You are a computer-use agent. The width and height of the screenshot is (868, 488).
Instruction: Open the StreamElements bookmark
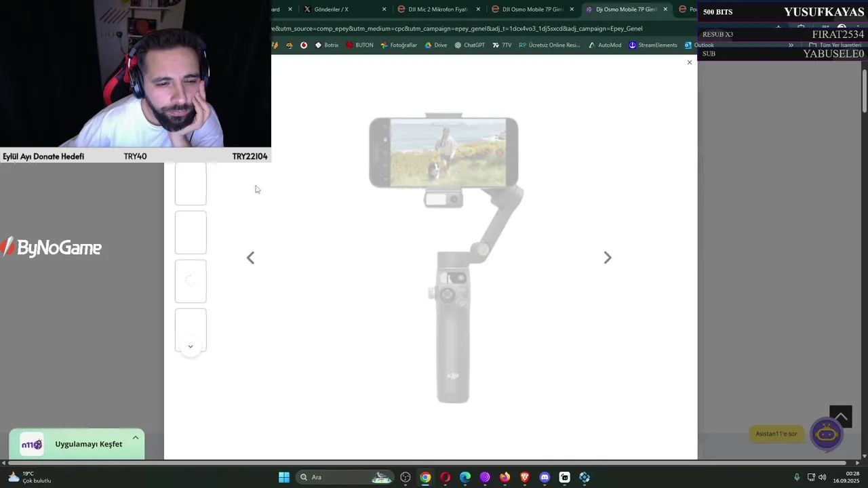(652, 45)
